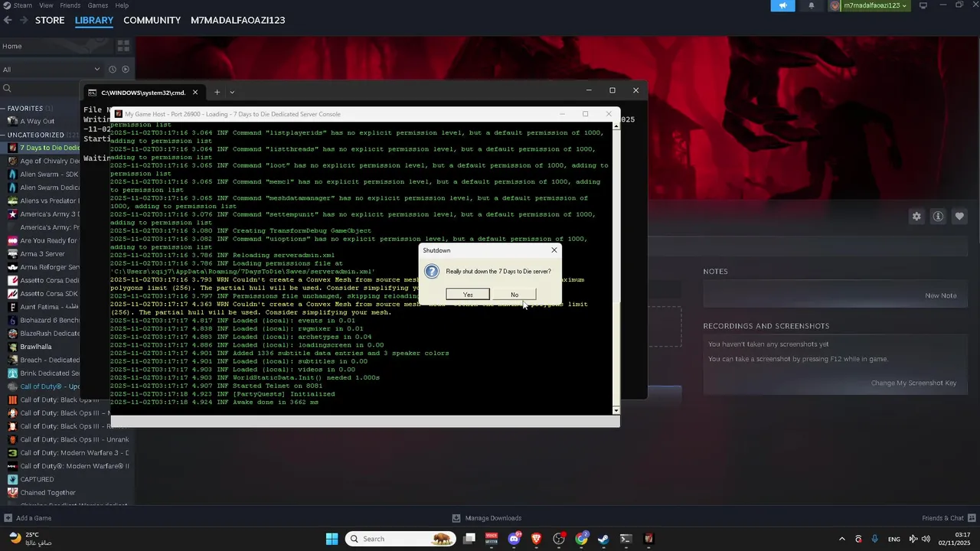This screenshot has height=551, width=980.
Task: Click No in the Shutdown dialog
Action: 514,295
